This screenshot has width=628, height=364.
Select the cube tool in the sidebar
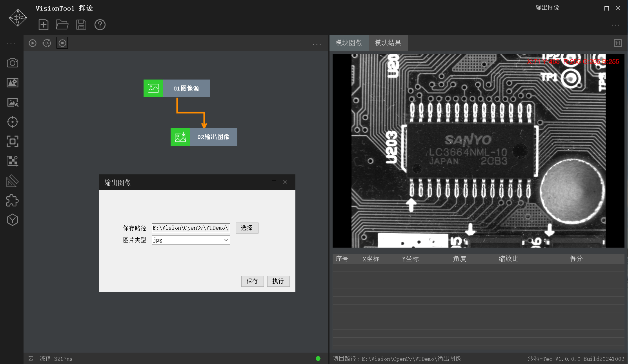click(13, 220)
